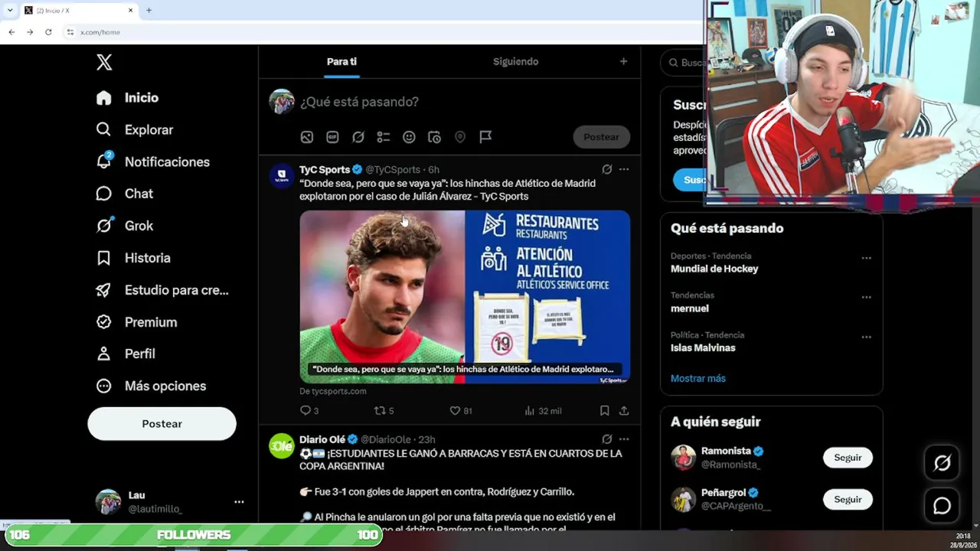The width and height of the screenshot is (980, 551).
Task: Click the large Postear button in sidebar
Action: [162, 424]
